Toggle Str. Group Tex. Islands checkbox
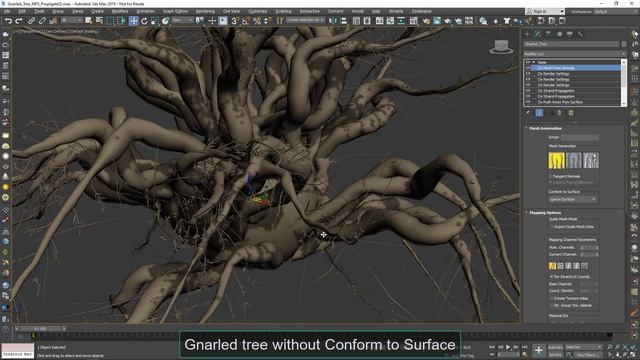The width and height of the screenshot is (640, 360). (x=552, y=305)
